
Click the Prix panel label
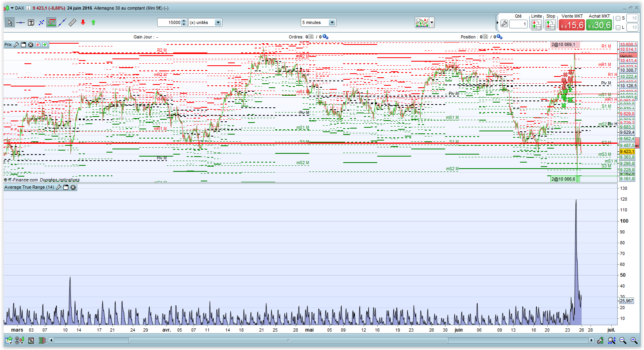pos(8,44)
